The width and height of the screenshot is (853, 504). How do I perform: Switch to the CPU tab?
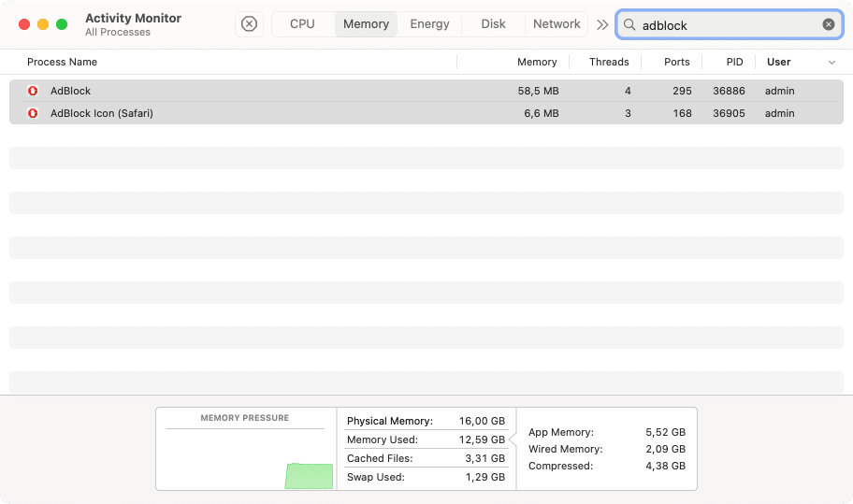point(302,24)
